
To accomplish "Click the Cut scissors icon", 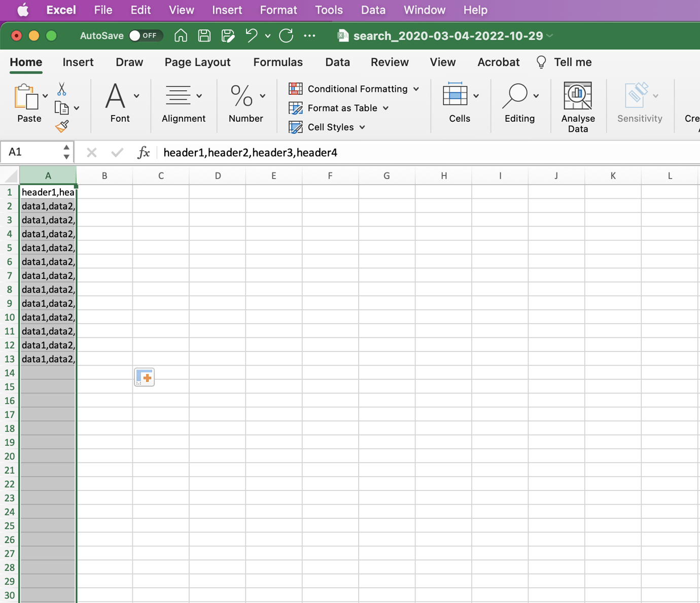I will [61, 89].
